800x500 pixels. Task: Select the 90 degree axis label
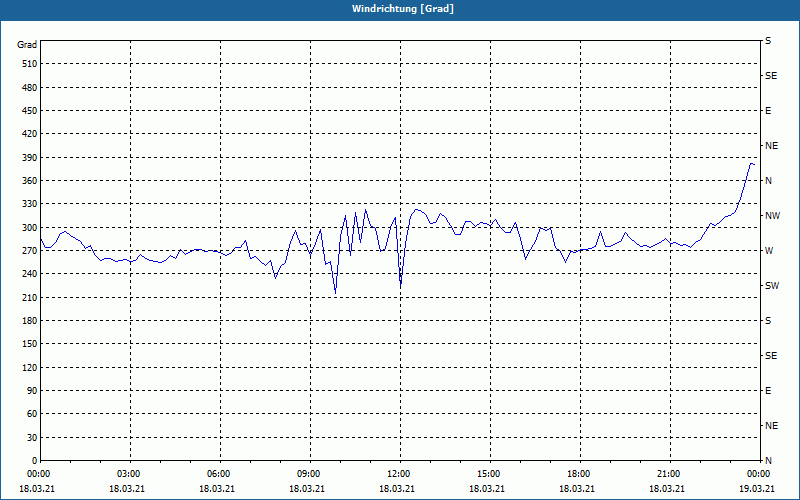32,391
